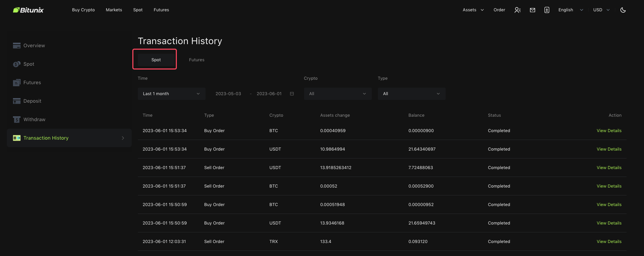The height and width of the screenshot is (256, 644).
Task: Click the Futures sidebar icon
Action: 17,82
